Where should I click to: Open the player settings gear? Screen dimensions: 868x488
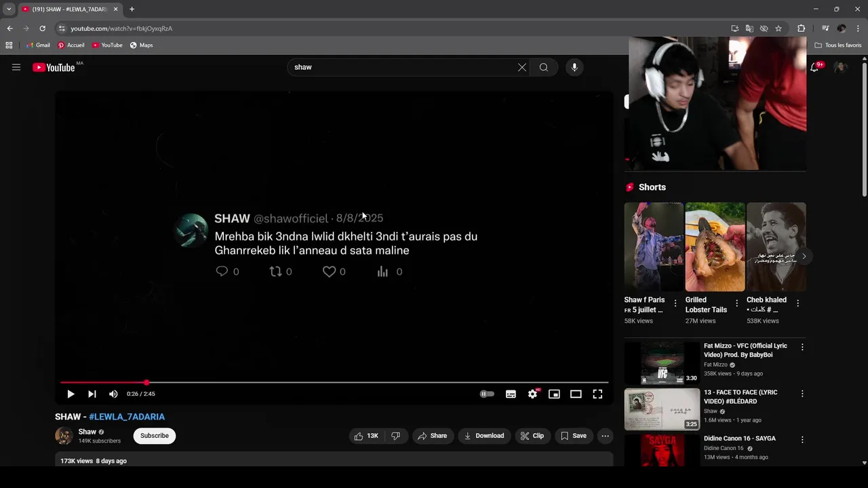(533, 394)
